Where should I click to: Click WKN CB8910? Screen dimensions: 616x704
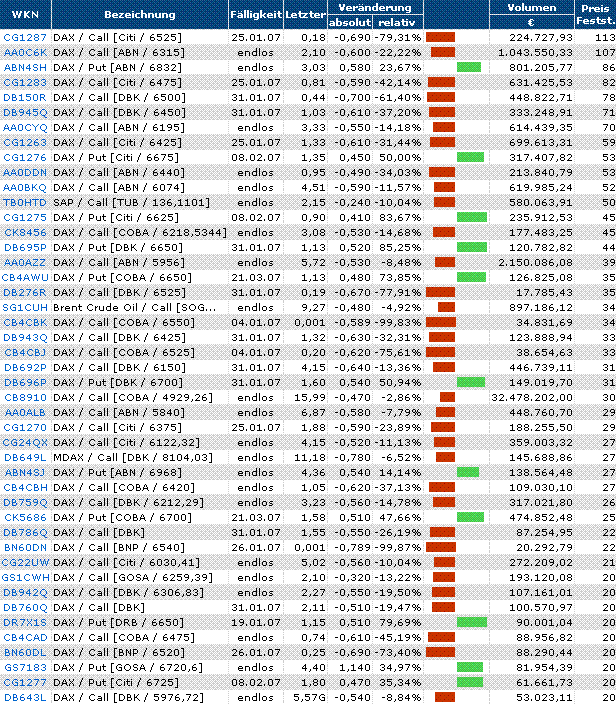[x=25, y=397]
